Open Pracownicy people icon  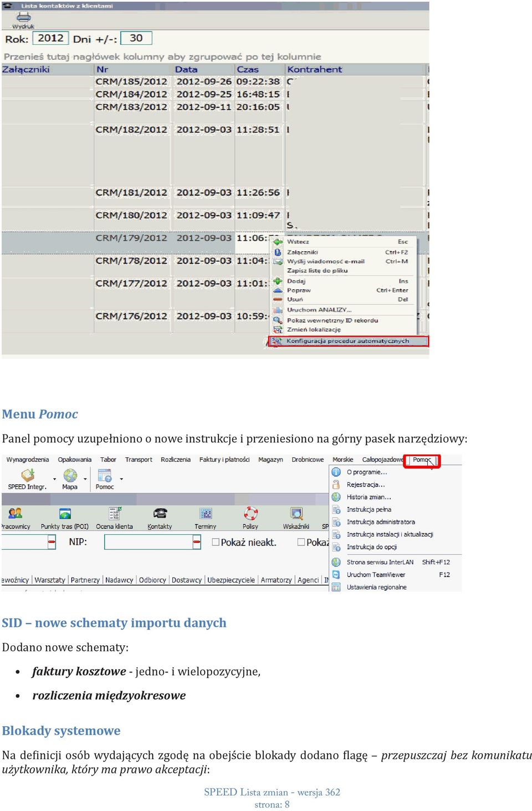pos(16,513)
